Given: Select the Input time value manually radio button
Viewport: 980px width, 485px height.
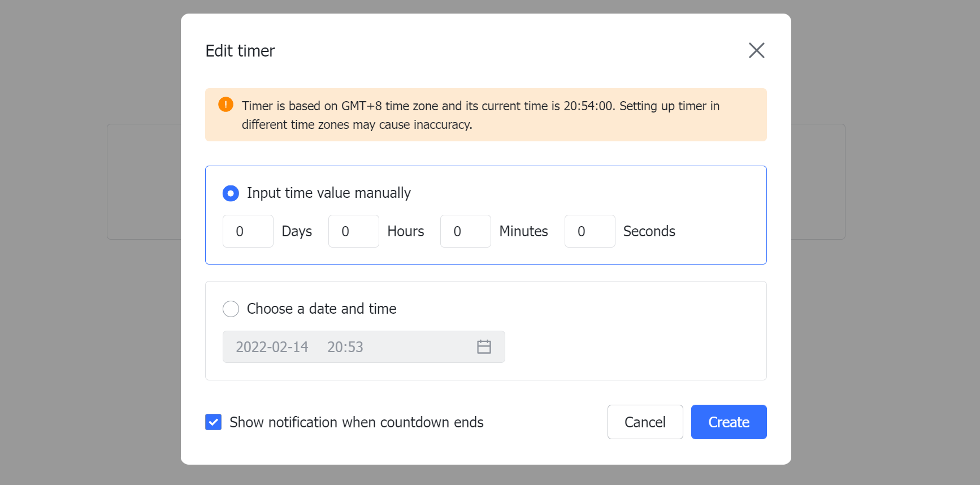Looking at the screenshot, I should 231,193.
